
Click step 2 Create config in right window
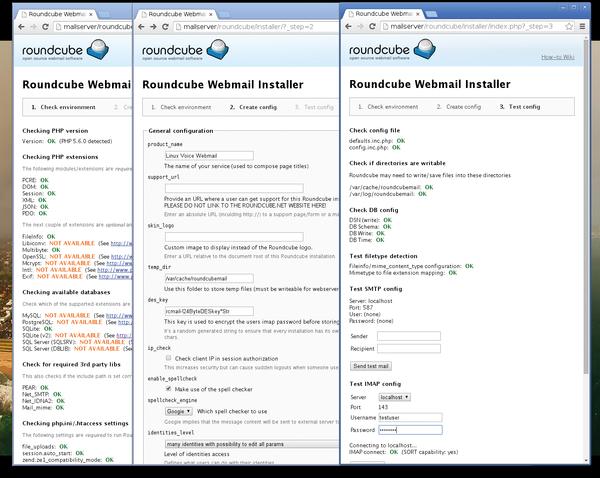(x=459, y=107)
